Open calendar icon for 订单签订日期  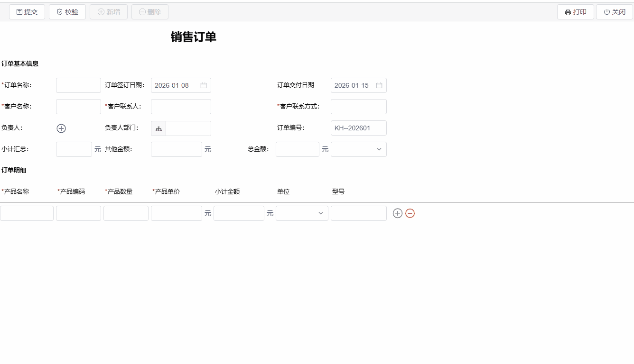point(204,85)
